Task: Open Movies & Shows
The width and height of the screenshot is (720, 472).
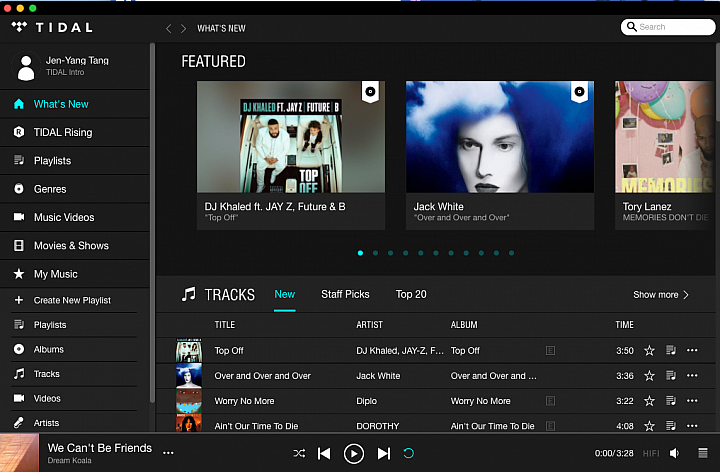Action: point(74,246)
